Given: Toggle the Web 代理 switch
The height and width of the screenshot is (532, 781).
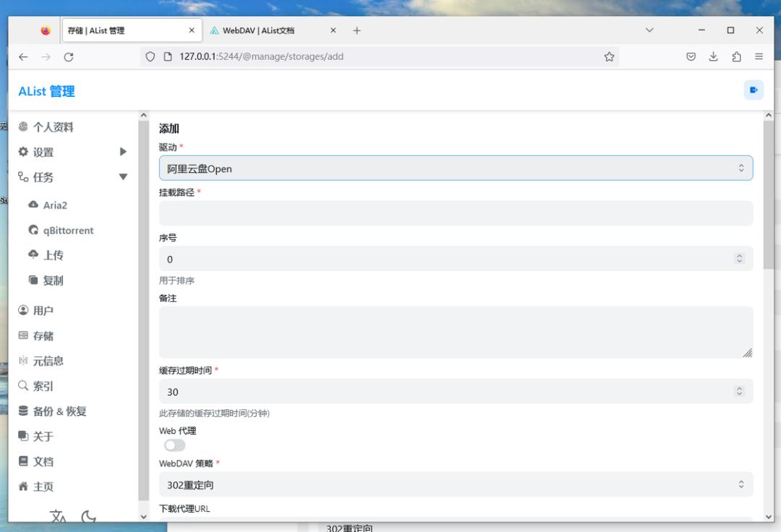Looking at the screenshot, I should [x=174, y=445].
